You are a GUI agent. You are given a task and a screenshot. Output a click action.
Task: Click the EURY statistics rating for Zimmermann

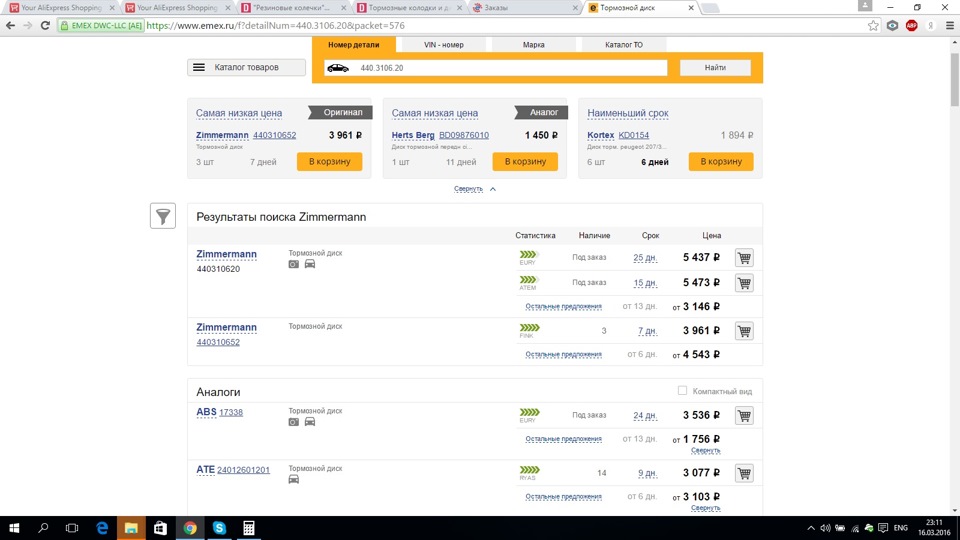tap(529, 255)
